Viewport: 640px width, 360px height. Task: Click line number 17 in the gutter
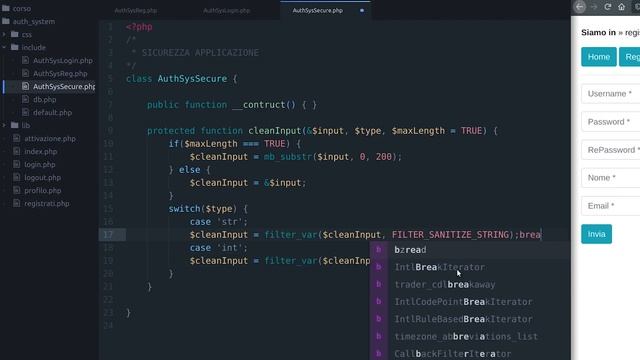(108, 235)
